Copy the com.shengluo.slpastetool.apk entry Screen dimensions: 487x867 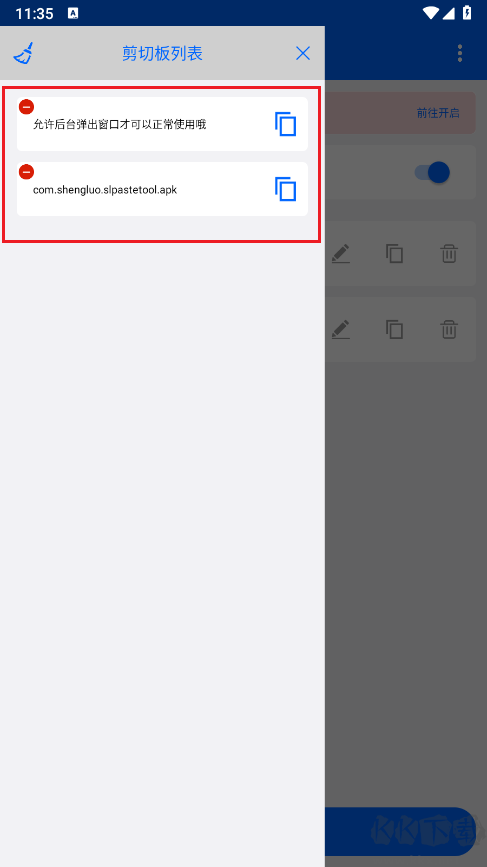[286, 189]
